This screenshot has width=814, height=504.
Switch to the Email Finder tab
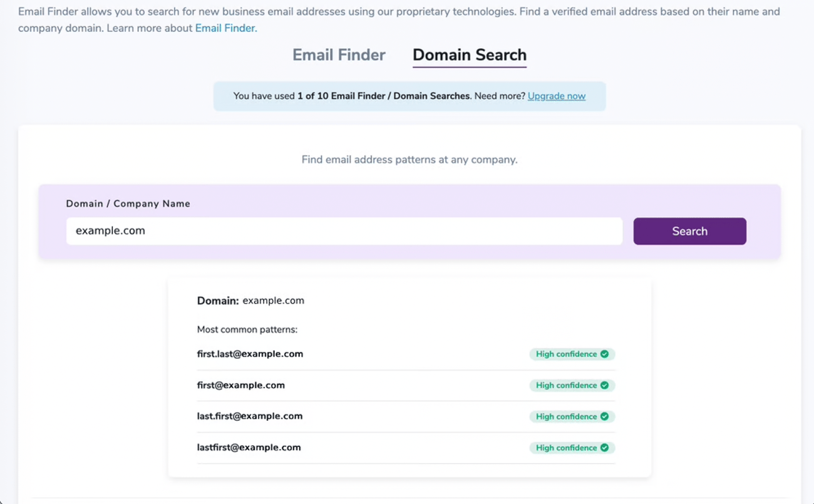[339, 55]
